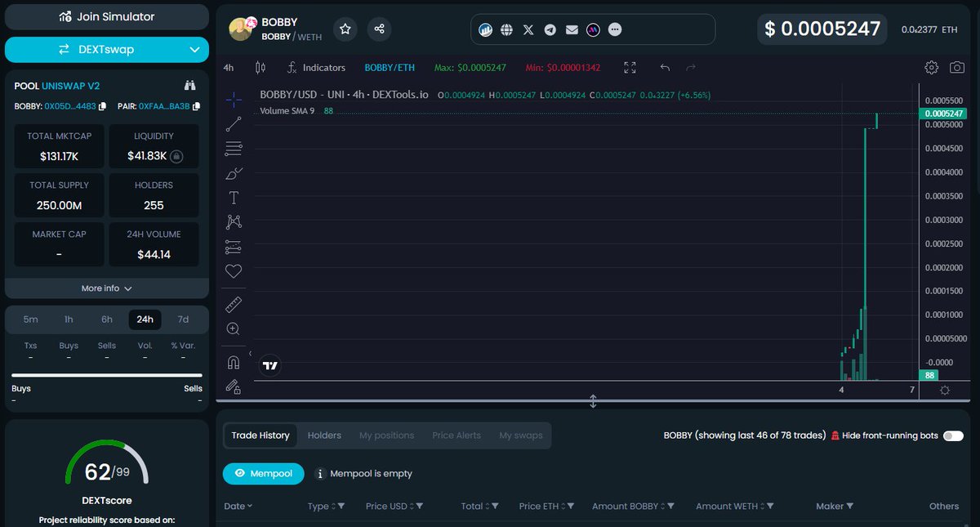Expand More info section
The height and width of the screenshot is (527, 980).
coord(107,288)
